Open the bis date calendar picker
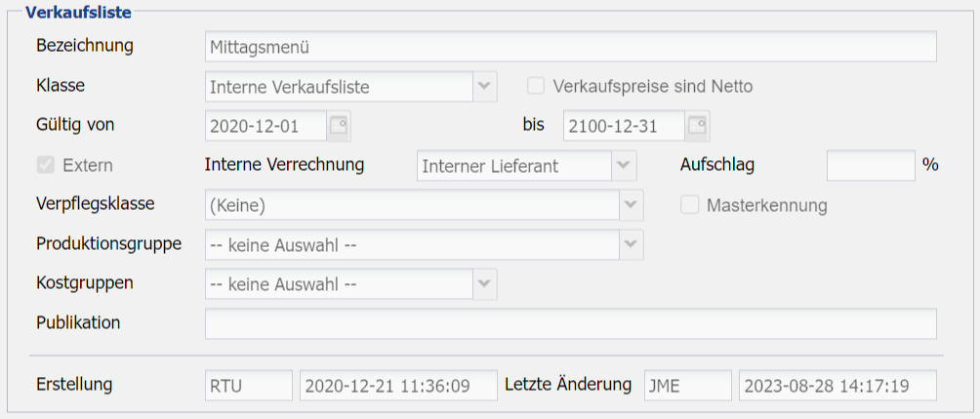Screen dimensions: 980x419 pyautogui.click(x=697, y=125)
